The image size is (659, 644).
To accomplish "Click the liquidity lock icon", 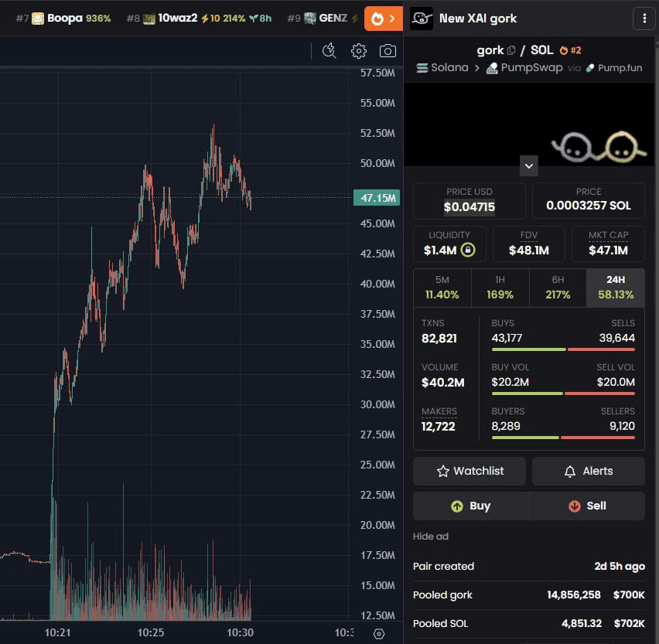I will 468,250.
